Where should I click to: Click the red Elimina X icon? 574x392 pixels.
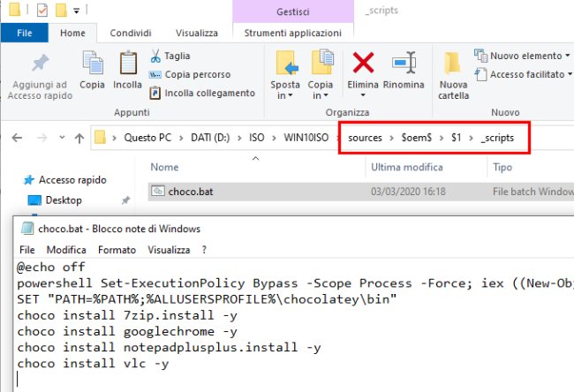point(363,63)
